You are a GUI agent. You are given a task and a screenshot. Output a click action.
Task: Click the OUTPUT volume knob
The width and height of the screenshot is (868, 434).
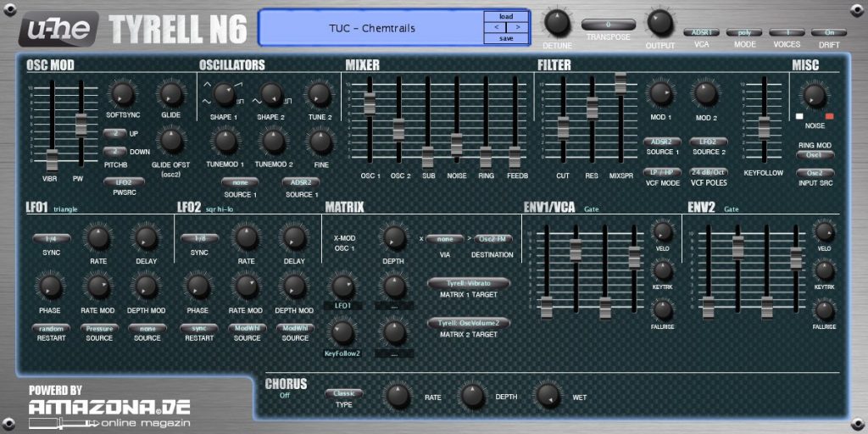(659, 23)
